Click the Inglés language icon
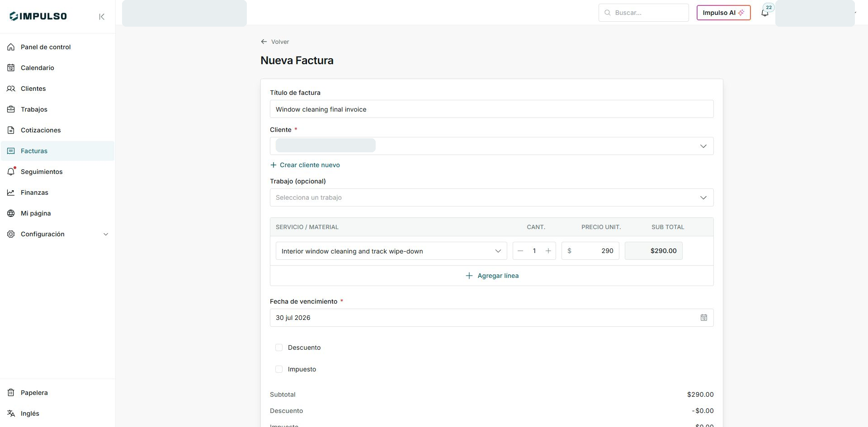 tap(11, 413)
